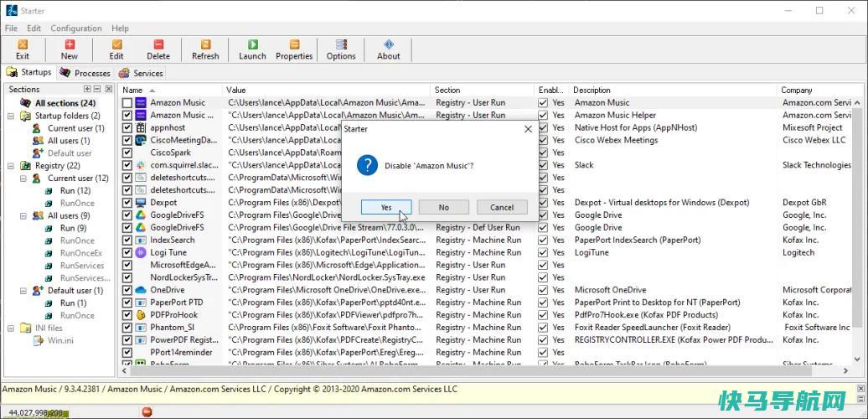Image resolution: width=868 pixels, height=419 pixels.
Task: Click the Dexpot monitor icon
Action: click(x=141, y=203)
